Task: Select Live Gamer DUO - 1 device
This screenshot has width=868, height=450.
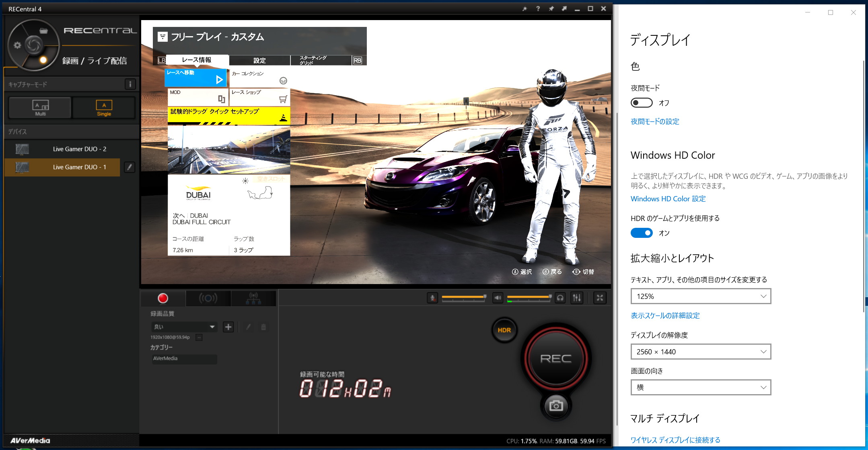Action: tap(62, 167)
